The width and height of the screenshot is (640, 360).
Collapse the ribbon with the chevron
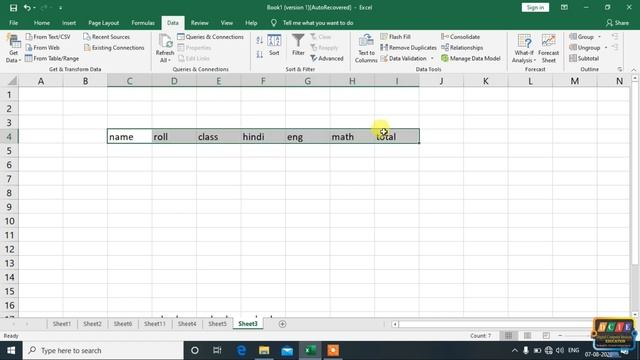coord(633,69)
